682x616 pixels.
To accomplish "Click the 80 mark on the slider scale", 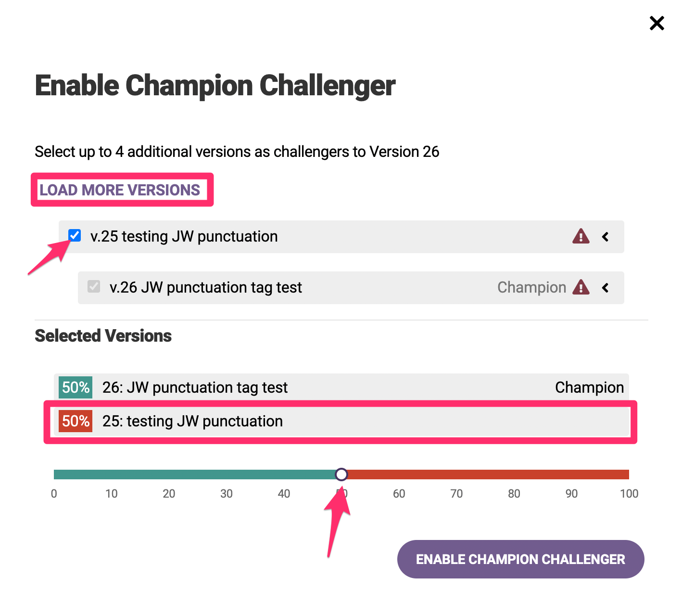I will 514,494.
